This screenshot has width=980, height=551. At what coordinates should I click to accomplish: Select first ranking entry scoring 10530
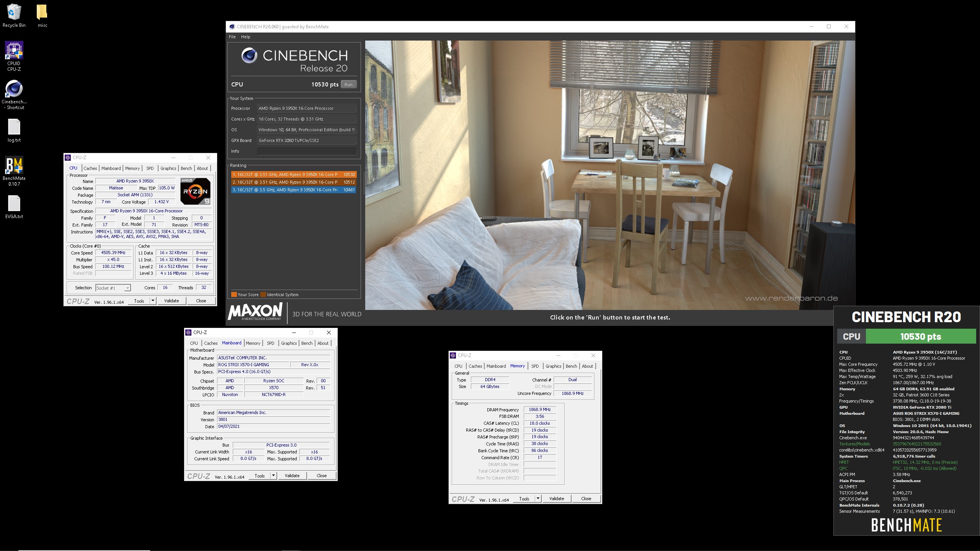click(294, 174)
